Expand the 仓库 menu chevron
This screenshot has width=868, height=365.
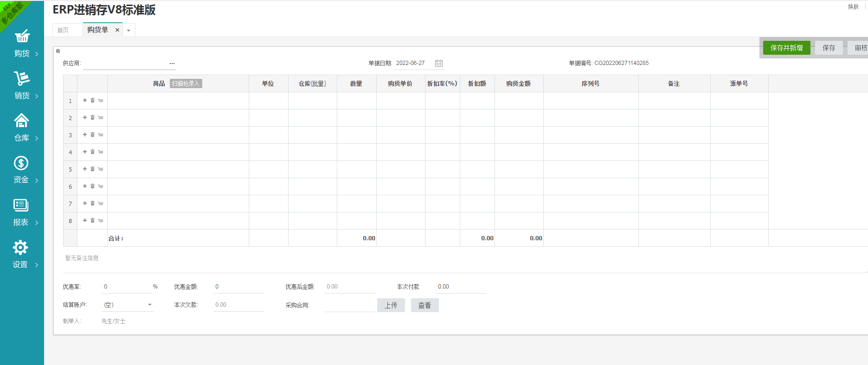[37, 138]
